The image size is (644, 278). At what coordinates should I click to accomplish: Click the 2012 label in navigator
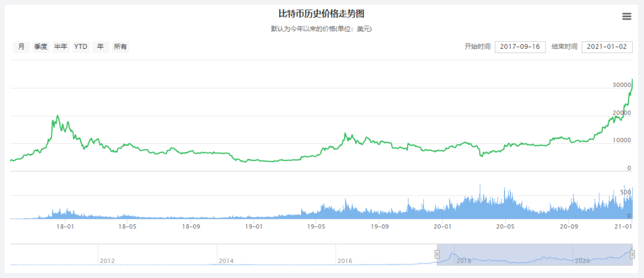[x=107, y=261]
